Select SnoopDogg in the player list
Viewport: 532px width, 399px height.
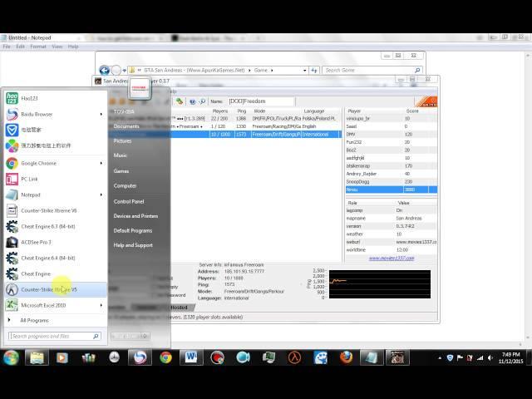(x=391, y=182)
